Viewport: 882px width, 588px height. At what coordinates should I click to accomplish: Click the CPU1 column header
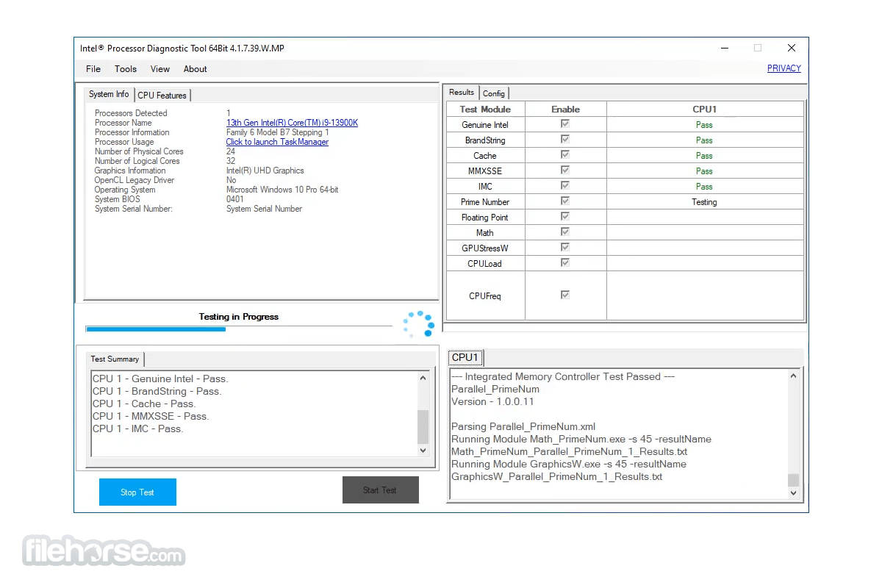(704, 109)
